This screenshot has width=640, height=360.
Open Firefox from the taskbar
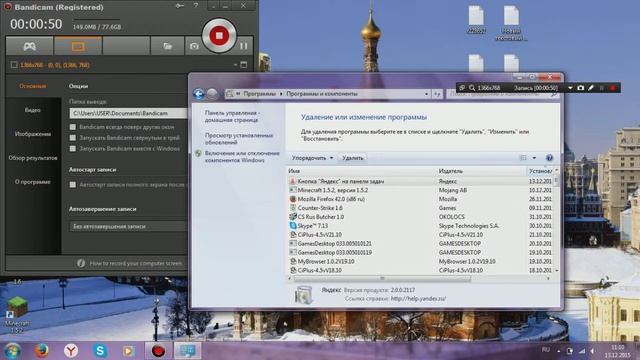[41, 351]
